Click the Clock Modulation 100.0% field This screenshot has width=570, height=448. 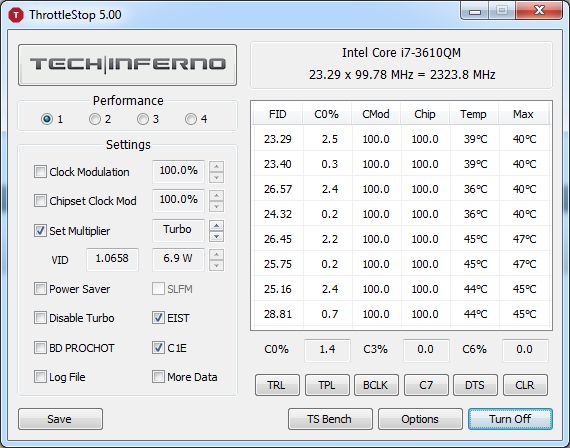click(x=178, y=171)
